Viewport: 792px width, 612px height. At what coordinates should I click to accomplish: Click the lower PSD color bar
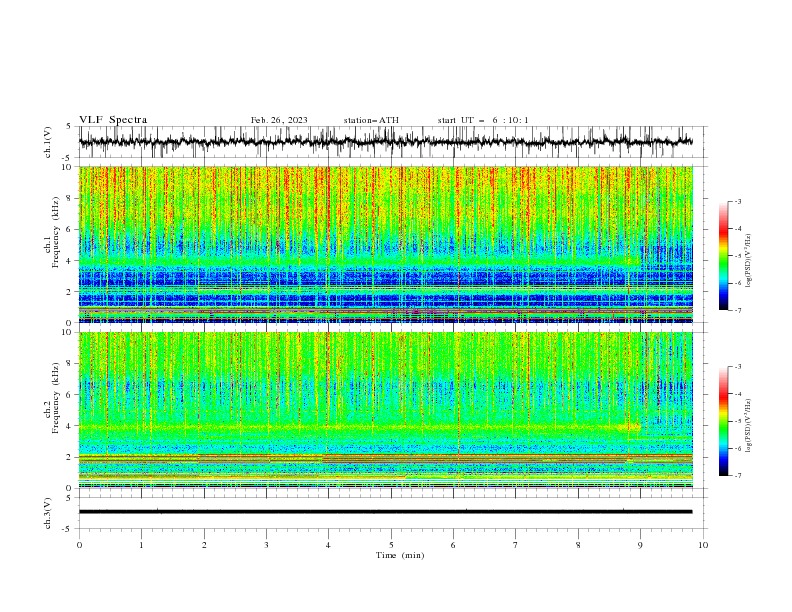[723, 421]
